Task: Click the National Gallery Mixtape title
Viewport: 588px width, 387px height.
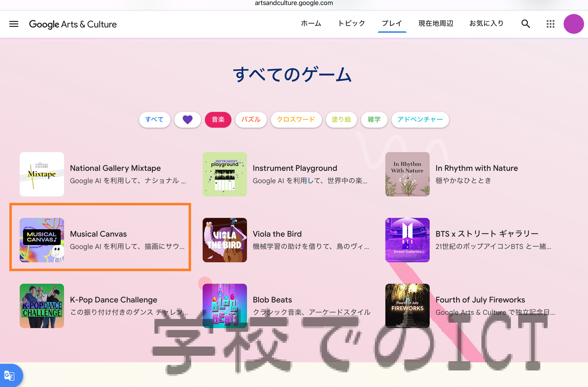Action: pos(115,168)
